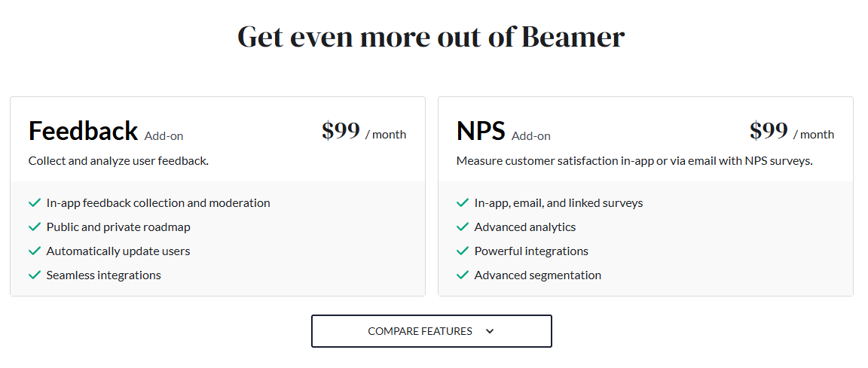Click the 'Powerful integrations' feature text
The image size is (868, 368).
[531, 251]
